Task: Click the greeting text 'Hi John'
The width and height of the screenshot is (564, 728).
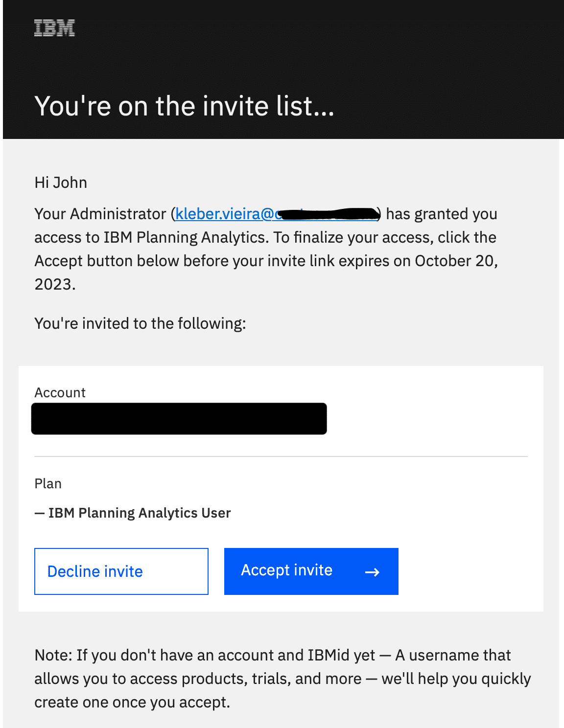Action: pyautogui.click(x=60, y=182)
